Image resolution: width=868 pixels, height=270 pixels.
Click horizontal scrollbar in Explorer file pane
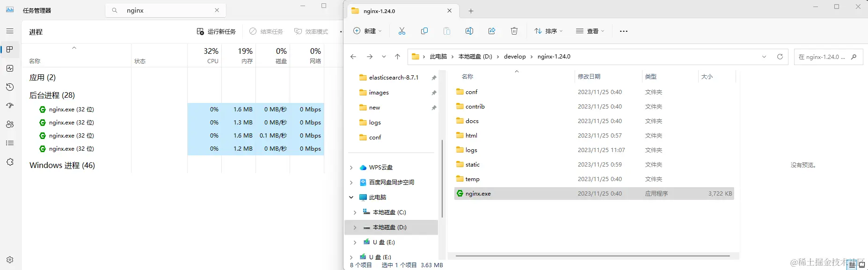[x=593, y=256]
